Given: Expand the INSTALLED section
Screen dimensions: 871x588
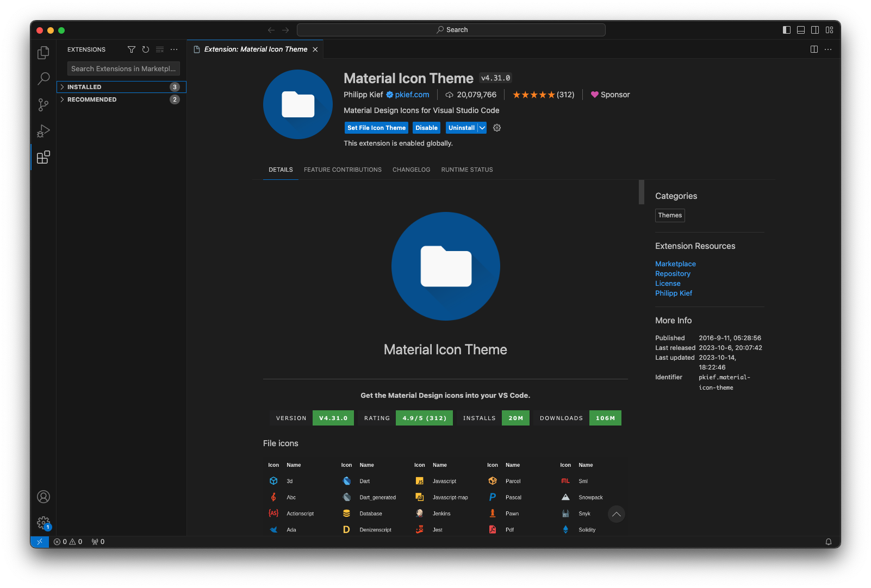Looking at the screenshot, I should click(x=121, y=87).
